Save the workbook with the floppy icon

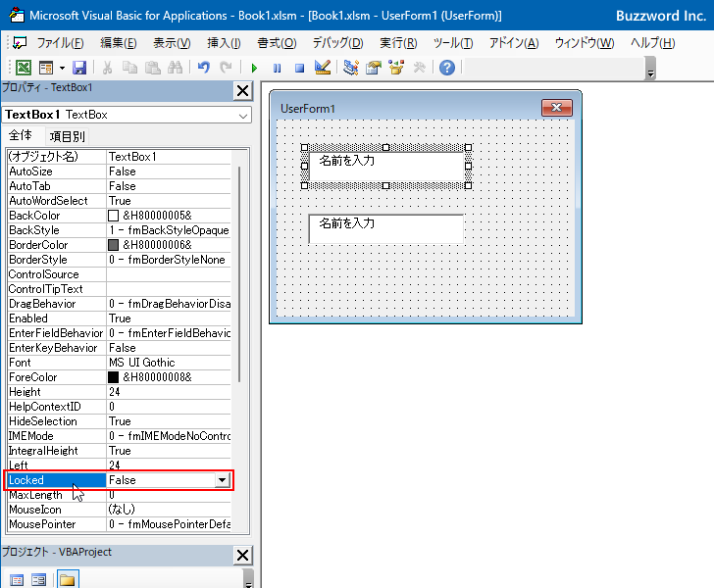pyautogui.click(x=79, y=68)
